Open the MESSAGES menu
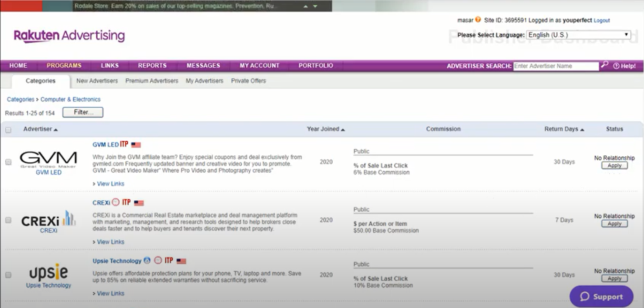The image size is (644, 308). click(x=203, y=66)
